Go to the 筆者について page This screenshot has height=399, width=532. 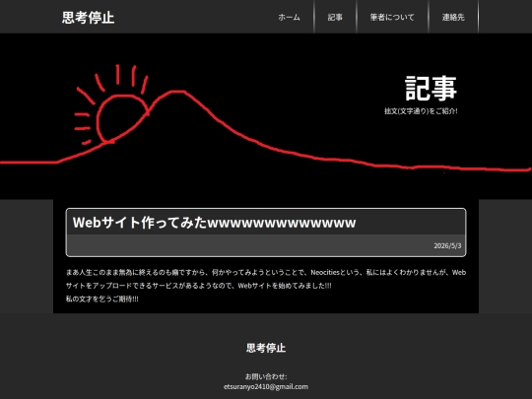coord(392,17)
